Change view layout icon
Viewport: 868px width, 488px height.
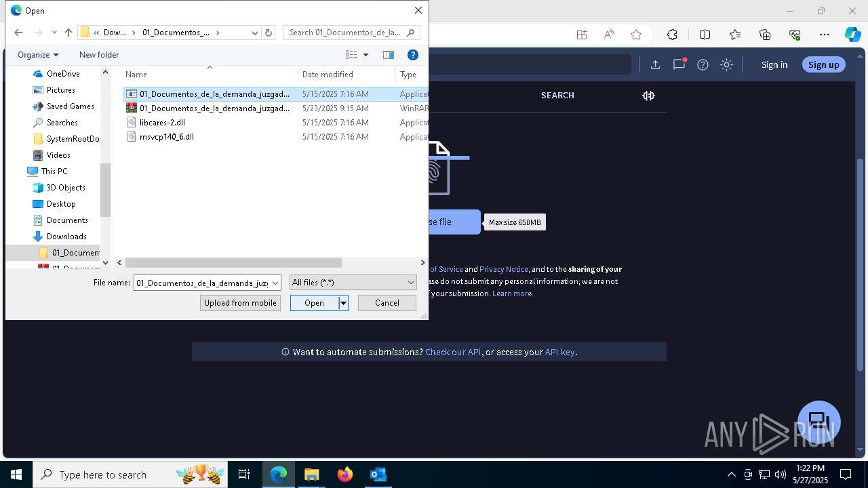pos(351,55)
